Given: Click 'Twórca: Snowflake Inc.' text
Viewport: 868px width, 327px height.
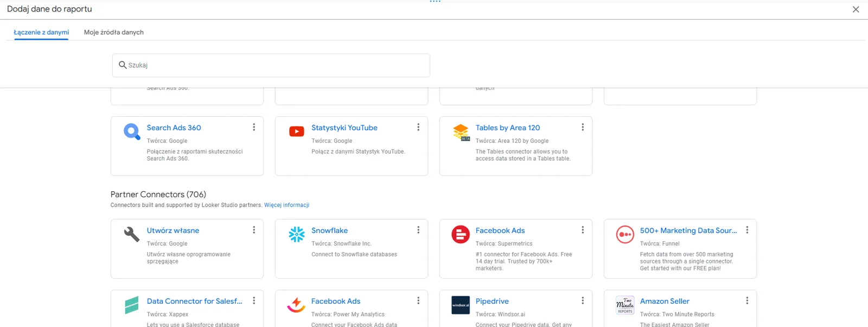Looking at the screenshot, I should pyautogui.click(x=341, y=244).
